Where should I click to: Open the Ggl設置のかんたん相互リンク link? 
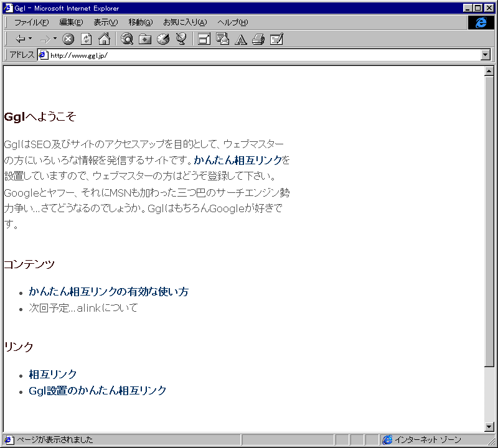(x=98, y=391)
